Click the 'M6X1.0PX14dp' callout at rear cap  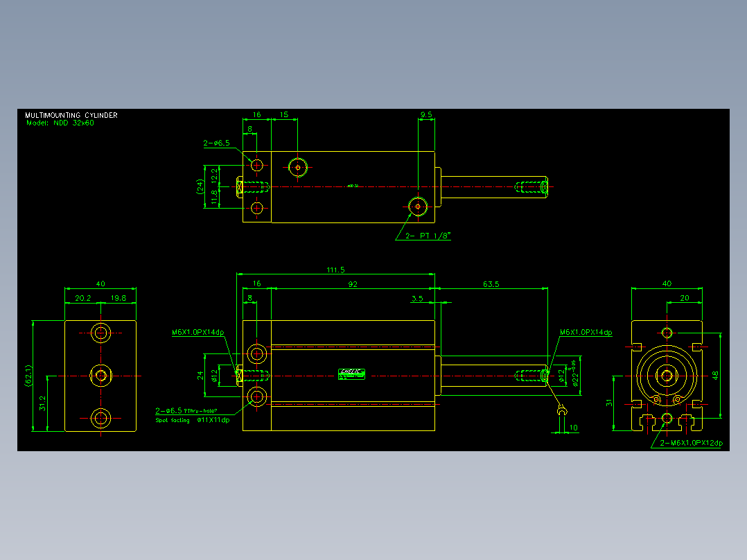pos(198,332)
